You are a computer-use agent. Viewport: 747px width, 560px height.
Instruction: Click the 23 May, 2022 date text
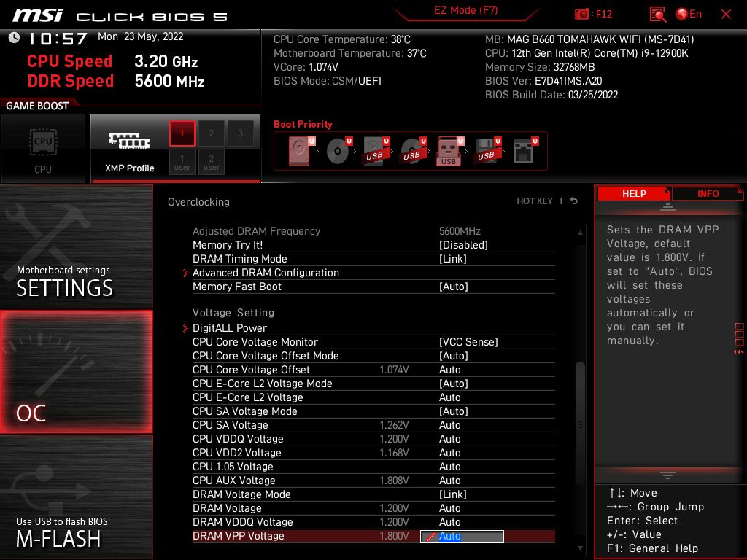(153, 36)
